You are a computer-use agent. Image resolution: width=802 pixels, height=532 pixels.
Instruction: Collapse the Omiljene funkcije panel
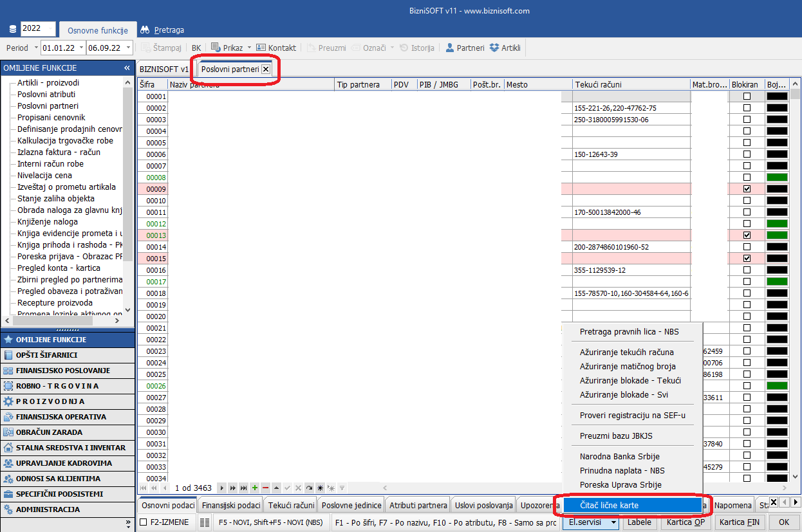[127, 68]
